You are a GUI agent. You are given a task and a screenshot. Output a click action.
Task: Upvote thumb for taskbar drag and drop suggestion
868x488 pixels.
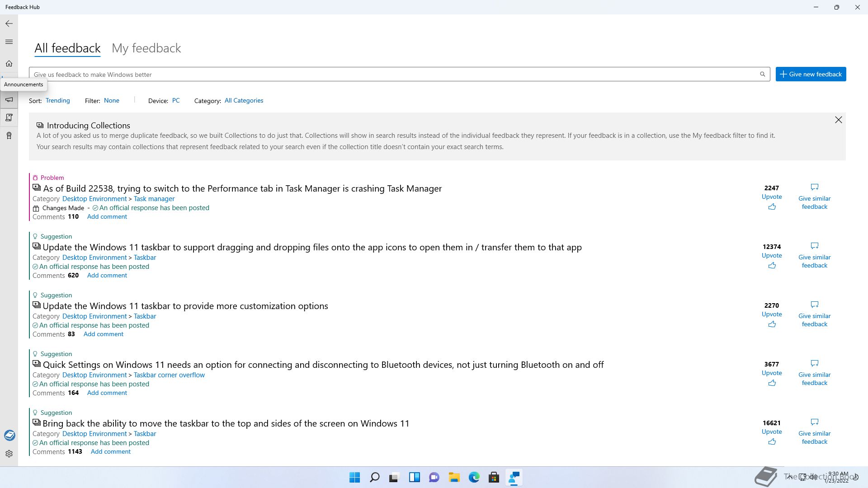772,266
